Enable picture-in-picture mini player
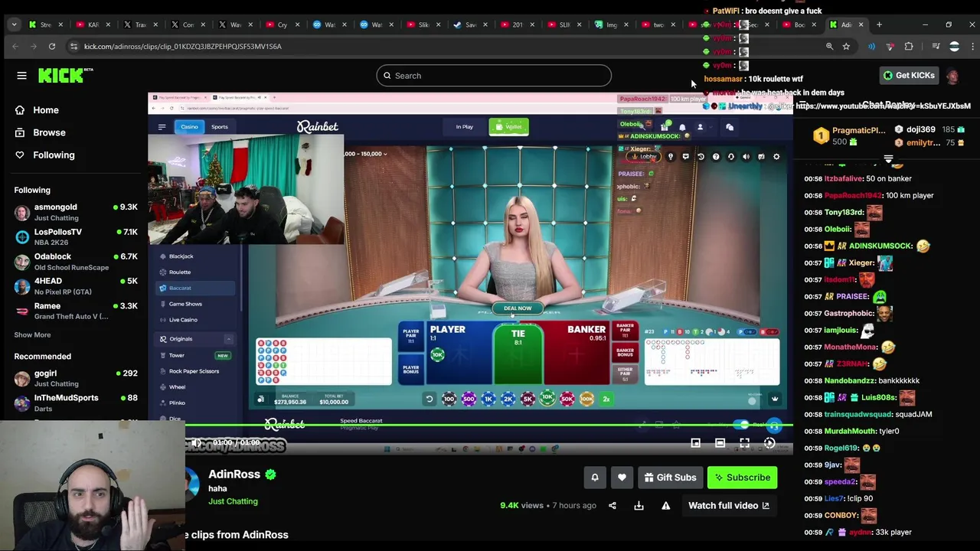Viewport: 980px width, 551px height. click(695, 442)
